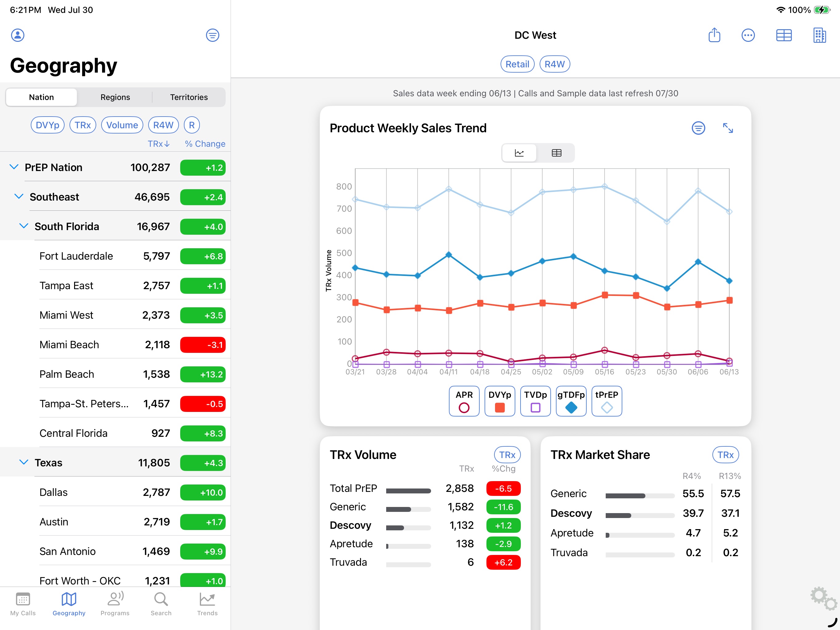Open the R4W period pill in sidebar
840x630 pixels.
point(163,125)
